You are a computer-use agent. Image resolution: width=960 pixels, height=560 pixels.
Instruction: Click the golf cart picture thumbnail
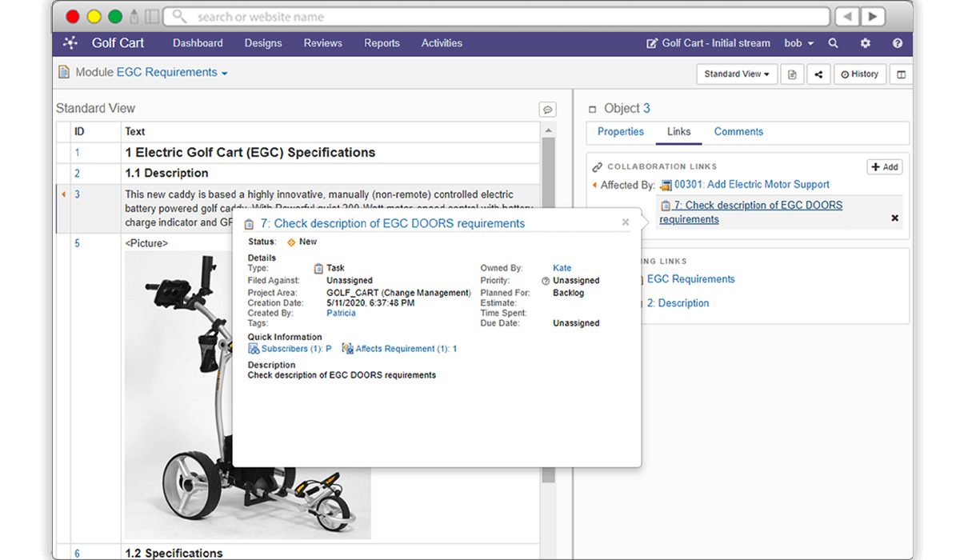tap(248, 394)
